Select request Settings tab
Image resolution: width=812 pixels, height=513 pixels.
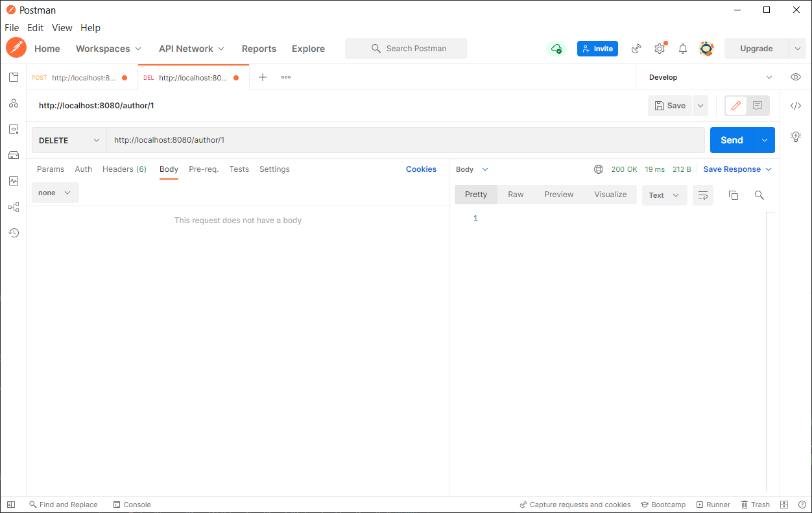[274, 169]
